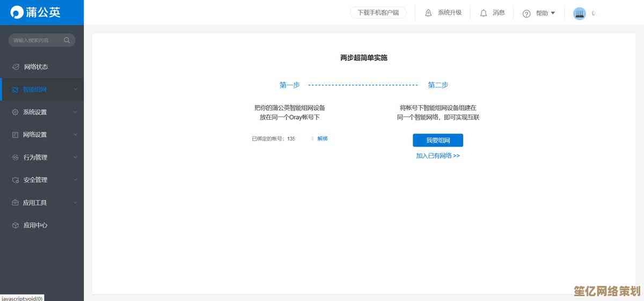Click the 加入已有网络 >> link
The height and width of the screenshot is (301, 644).
438,156
